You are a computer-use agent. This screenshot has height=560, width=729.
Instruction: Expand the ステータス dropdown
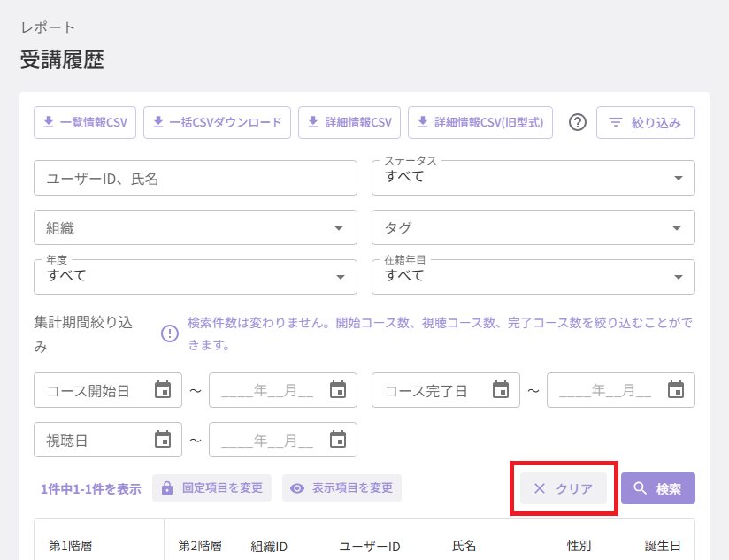coord(533,178)
